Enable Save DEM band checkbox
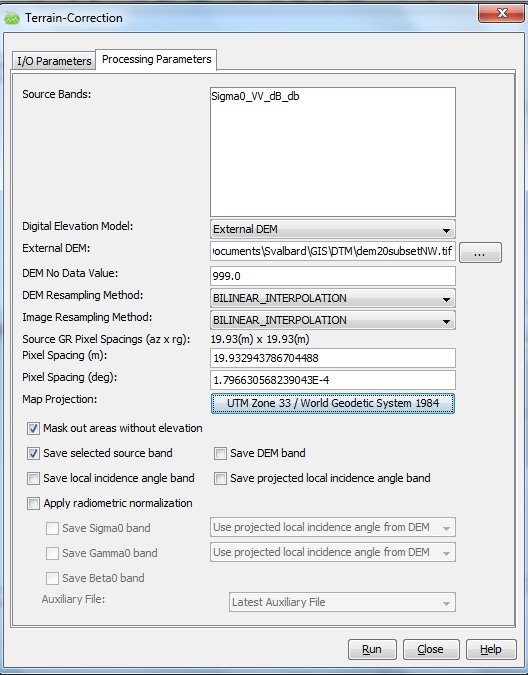Screen dimensions: 528x675 click(220, 453)
